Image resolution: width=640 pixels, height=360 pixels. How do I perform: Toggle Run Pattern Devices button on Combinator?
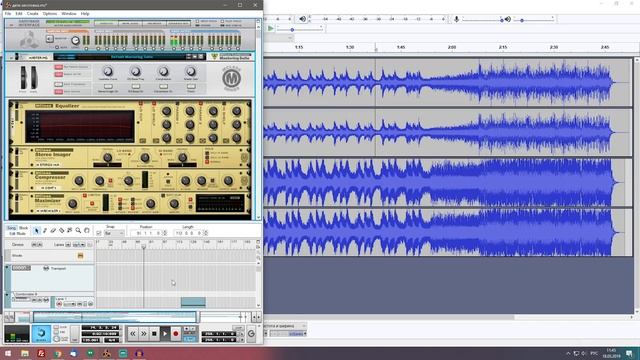58,67
